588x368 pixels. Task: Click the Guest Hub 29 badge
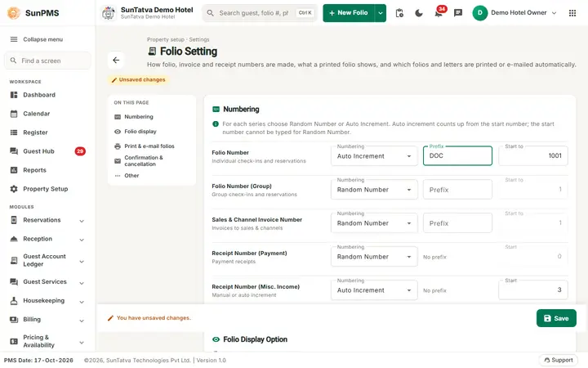click(80, 151)
